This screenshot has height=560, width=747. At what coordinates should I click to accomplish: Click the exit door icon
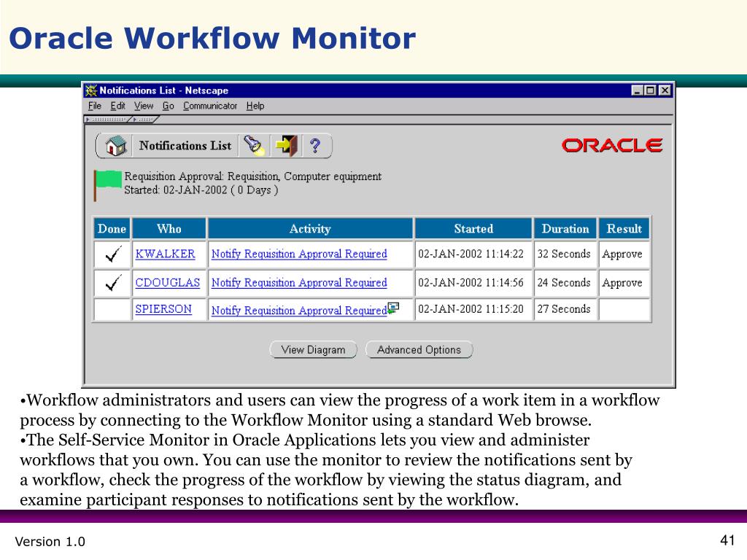point(286,145)
